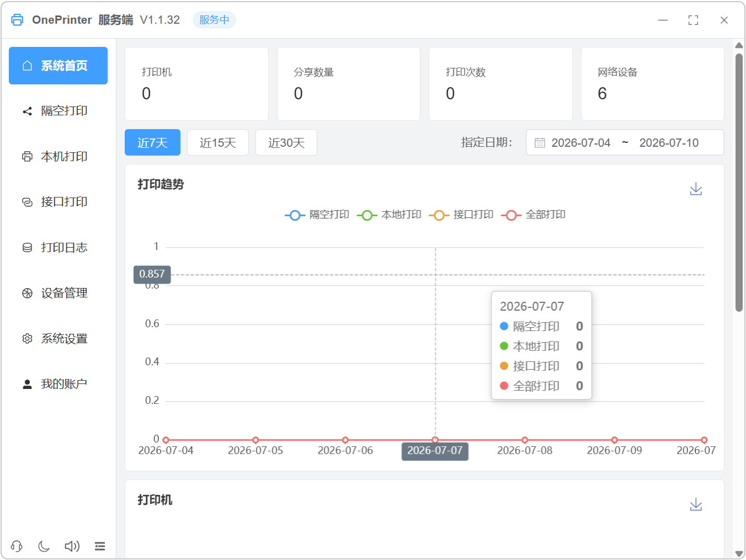Navigate to 系统设置
746x560 pixels.
click(x=58, y=339)
